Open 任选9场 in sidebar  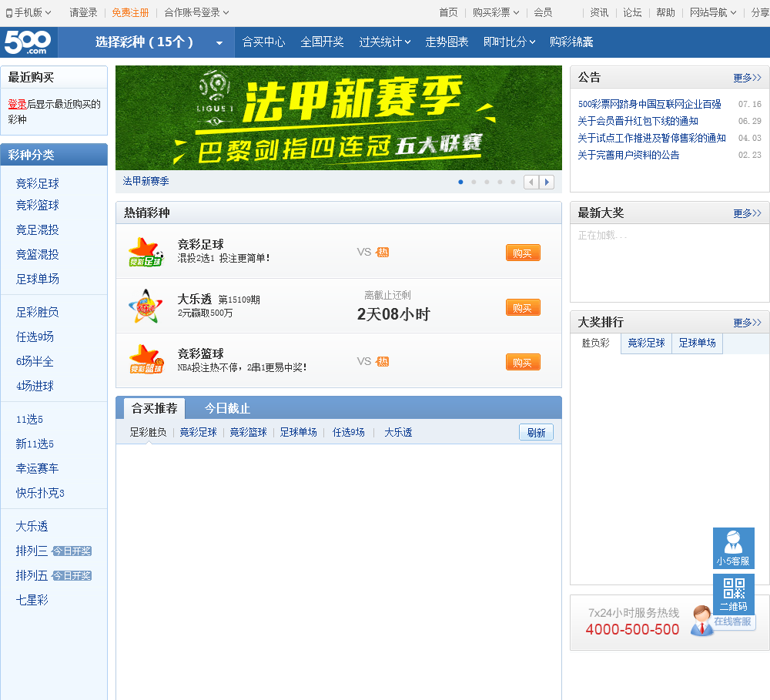[x=35, y=337]
